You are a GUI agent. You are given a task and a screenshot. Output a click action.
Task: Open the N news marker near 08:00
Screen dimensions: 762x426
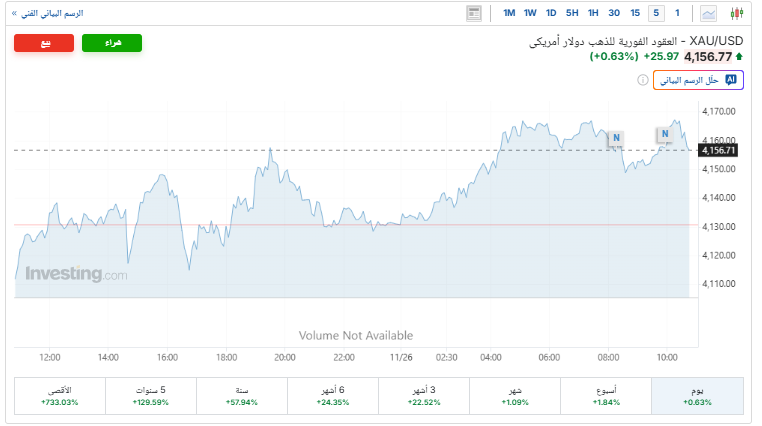point(616,137)
